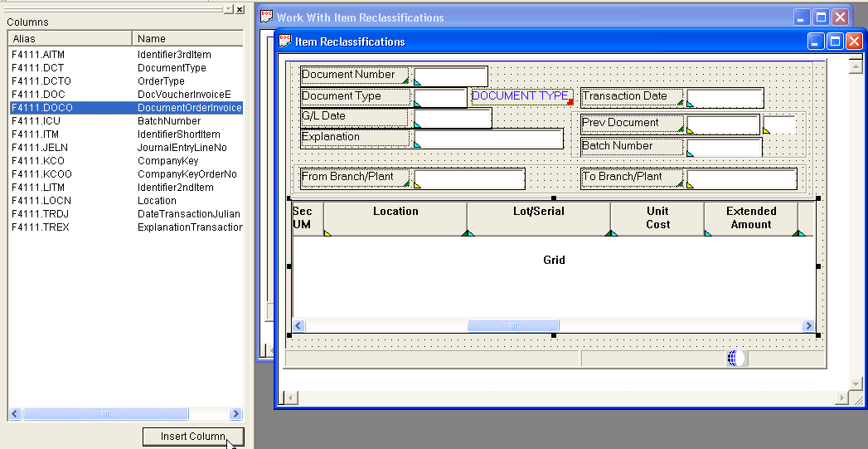Open the Columns panel dropdown arrow
The height and width of the screenshot is (449, 868).
click(x=229, y=9)
